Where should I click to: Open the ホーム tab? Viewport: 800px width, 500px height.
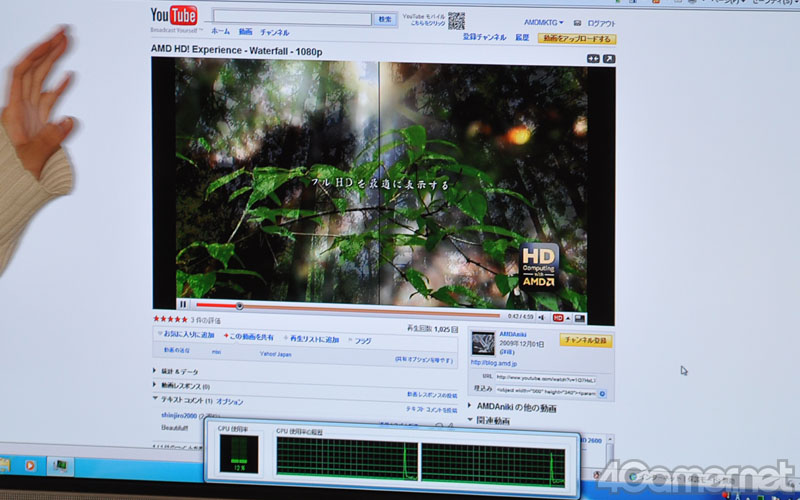(x=220, y=31)
